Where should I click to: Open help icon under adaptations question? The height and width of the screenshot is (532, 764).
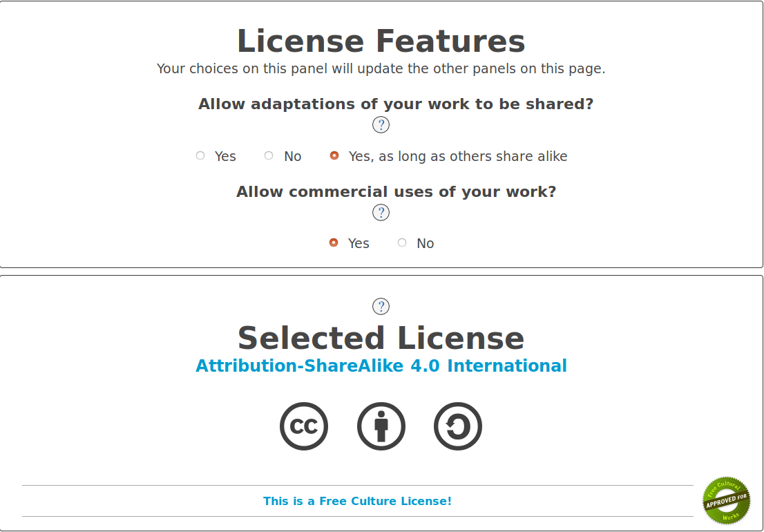coord(381,125)
